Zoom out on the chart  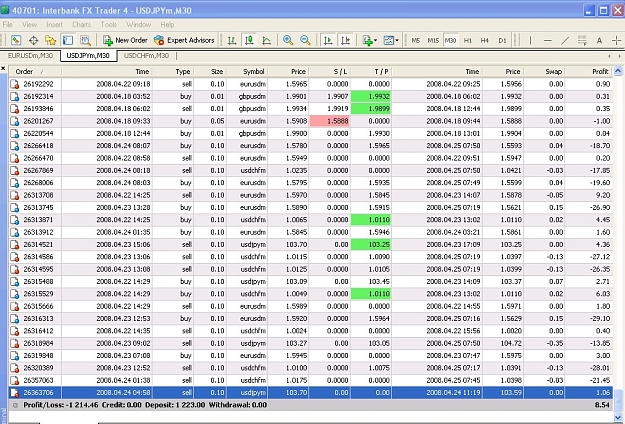305,40
